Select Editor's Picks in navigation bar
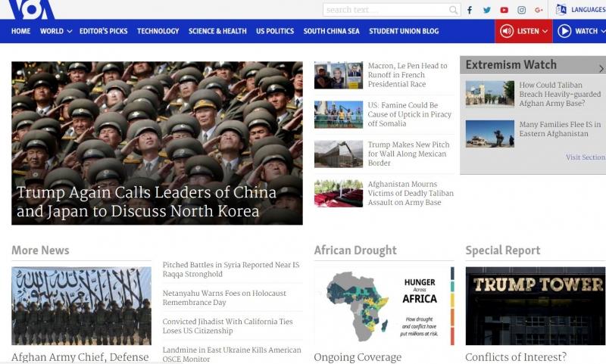 (104, 31)
